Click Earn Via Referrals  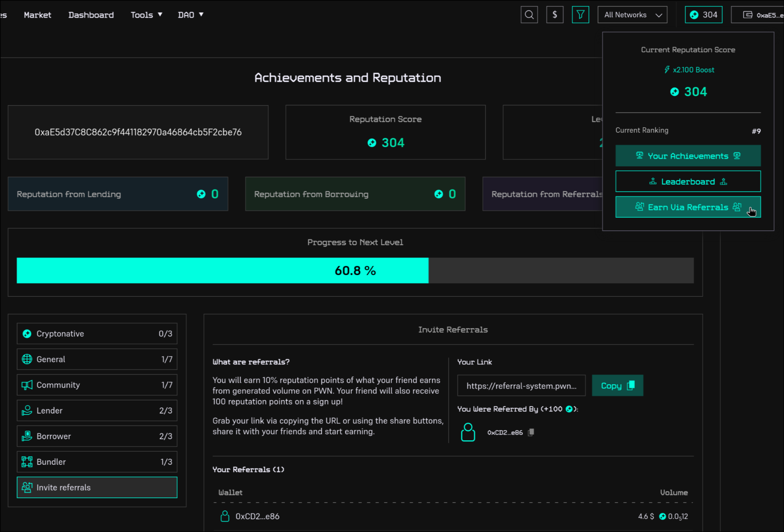(x=688, y=207)
